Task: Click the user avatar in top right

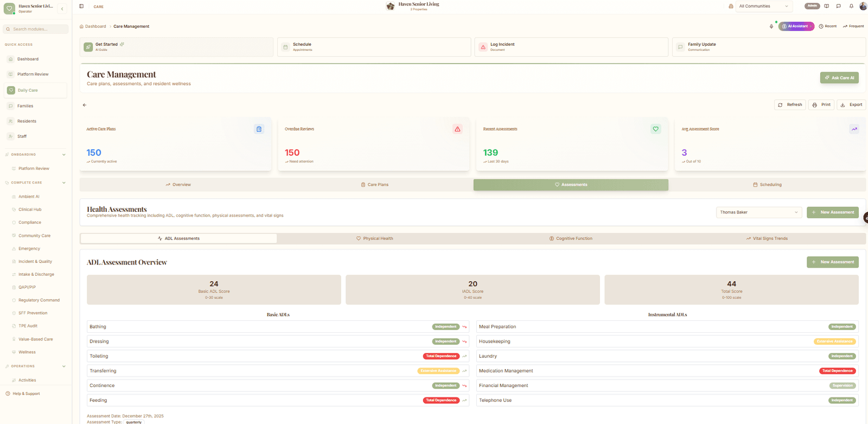Action: pyautogui.click(x=863, y=6)
